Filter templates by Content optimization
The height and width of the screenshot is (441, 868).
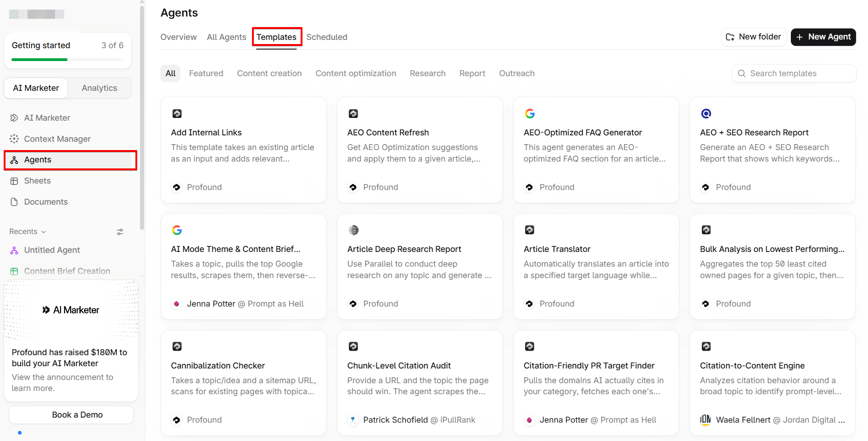tap(356, 73)
